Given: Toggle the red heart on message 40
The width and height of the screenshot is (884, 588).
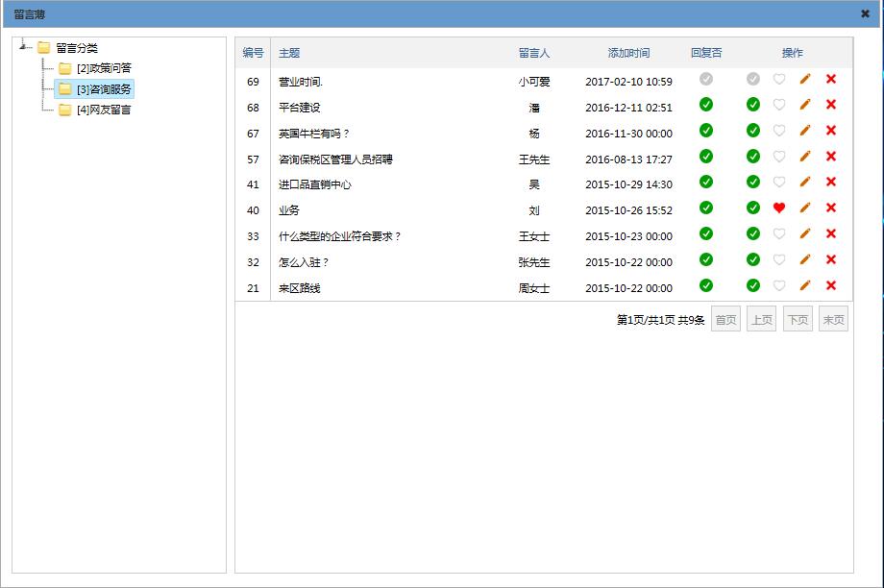Looking at the screenshot, I should tap(779, 208).
